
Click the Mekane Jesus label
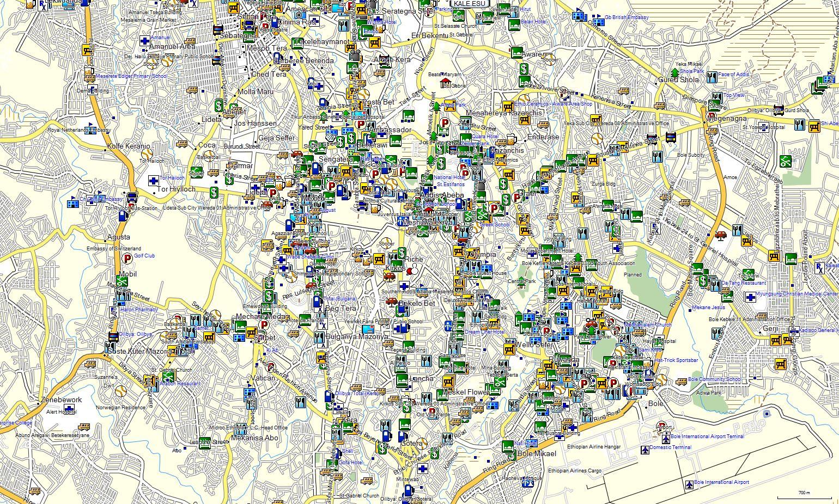(708, 308)
